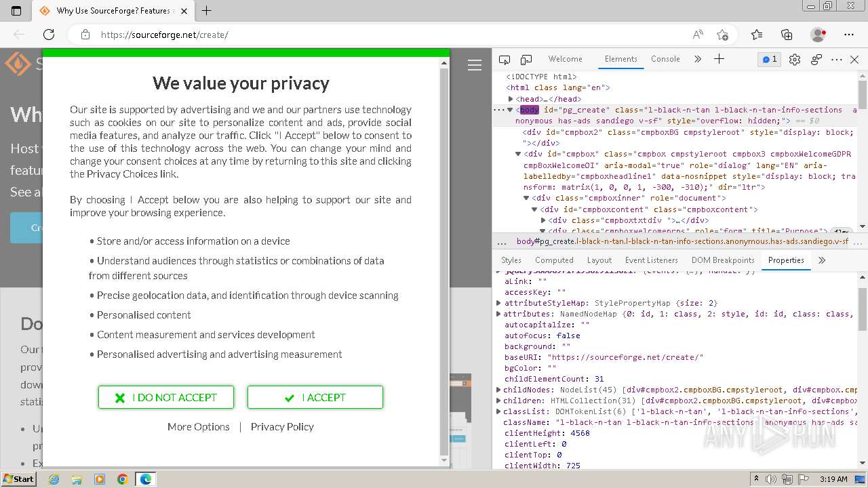Show hidden system tray icons
Viewport: 868px width, 488px height.
point(756,479)
